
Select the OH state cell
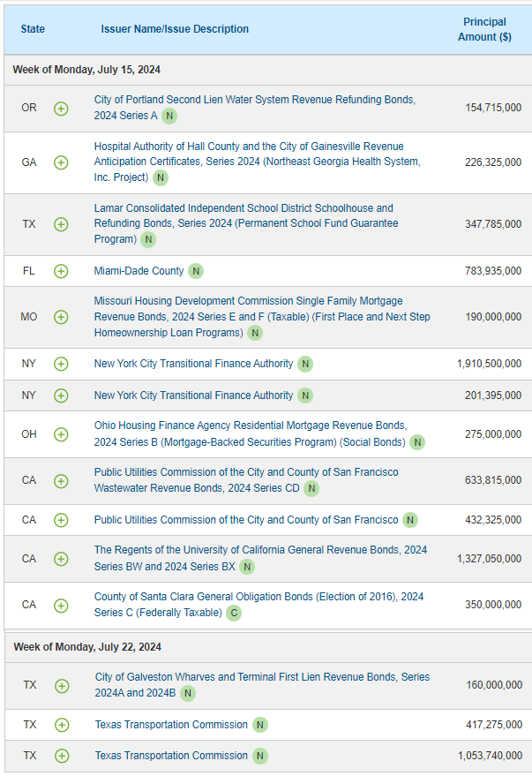pyautogui.click(x=29, y=434)
